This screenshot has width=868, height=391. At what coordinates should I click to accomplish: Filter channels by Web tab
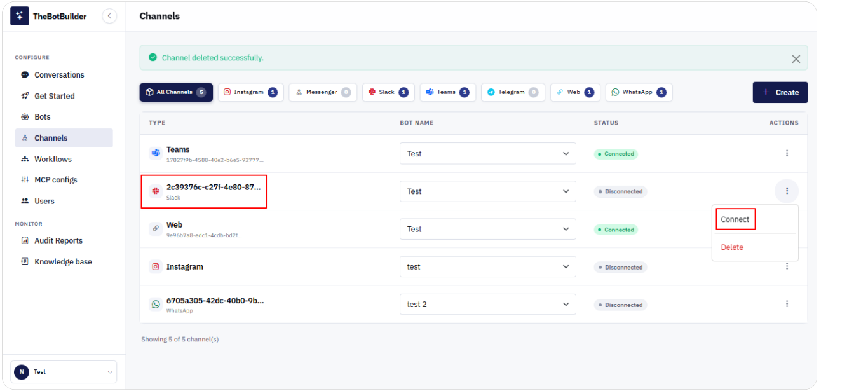(x=575, y=92)
